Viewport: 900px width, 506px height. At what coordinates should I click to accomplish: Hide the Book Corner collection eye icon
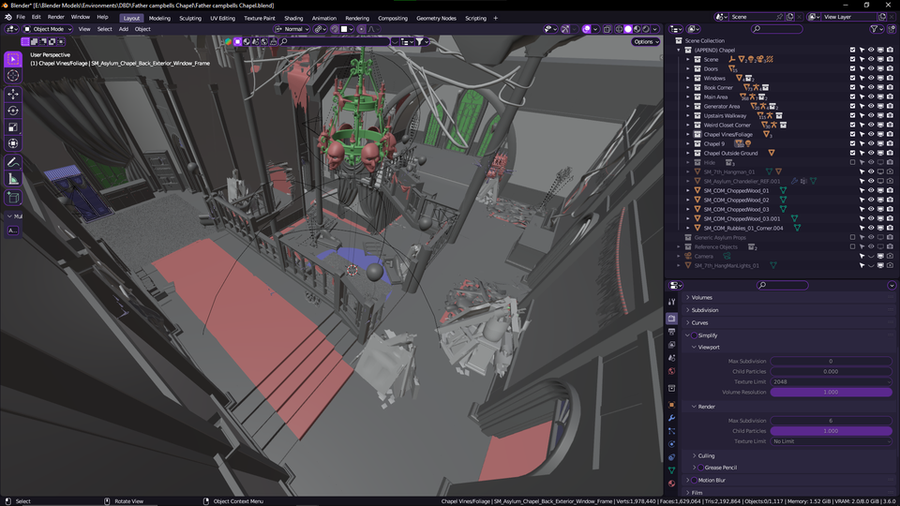(871, 88)
